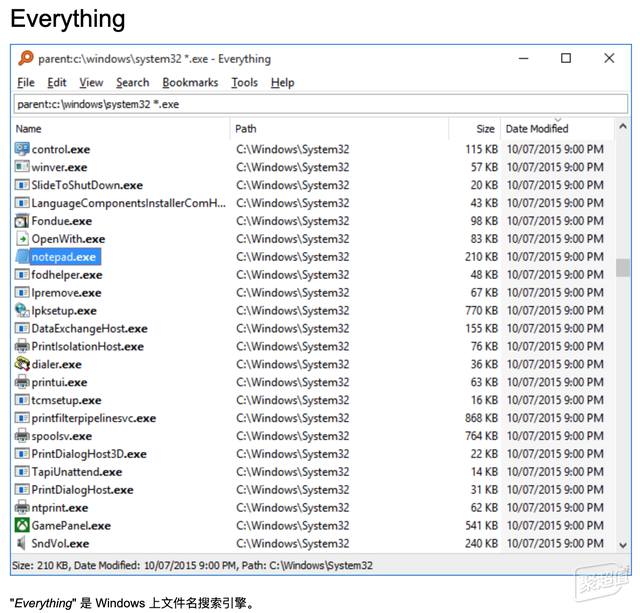Click the DataExchangeHost.exe file icon
The width and height of the screenshot is (640, 613).
click(x=22, y=329)
